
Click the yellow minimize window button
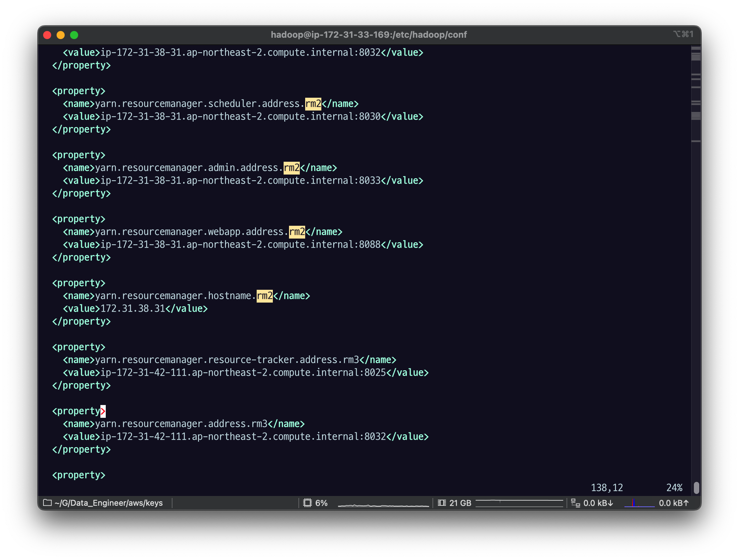pyautogui.click(x=61, y=35)
